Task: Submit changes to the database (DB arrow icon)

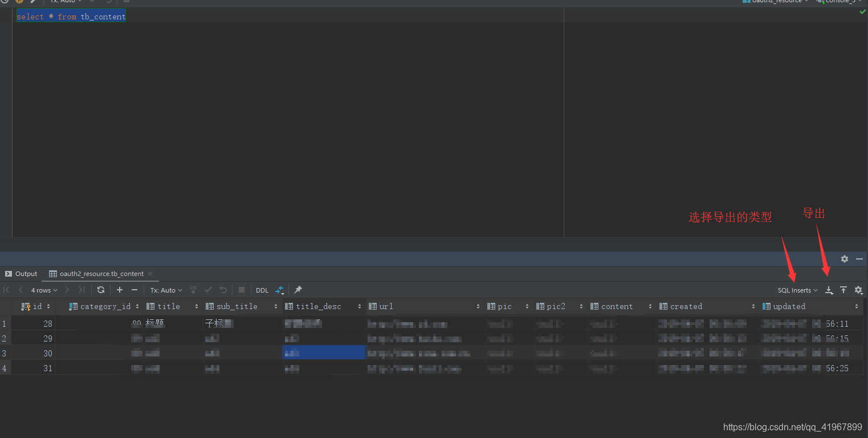Action: [193, 290]
